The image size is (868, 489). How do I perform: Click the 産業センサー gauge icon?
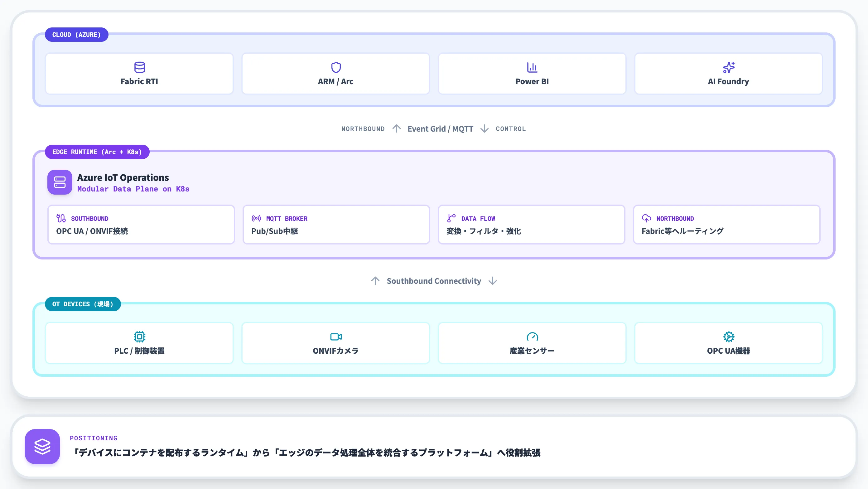tap(532, 337)
